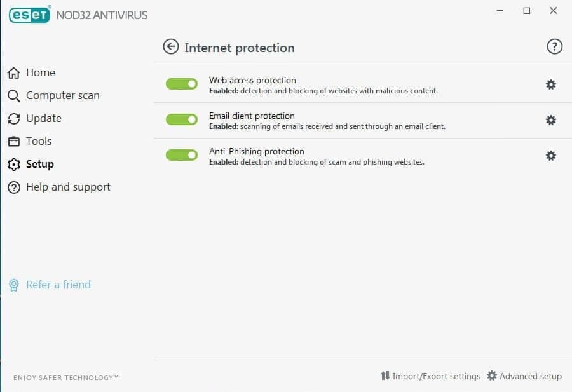
Task: Open Anti-Phishing protection gear settings
Action: tap(550, 155)
